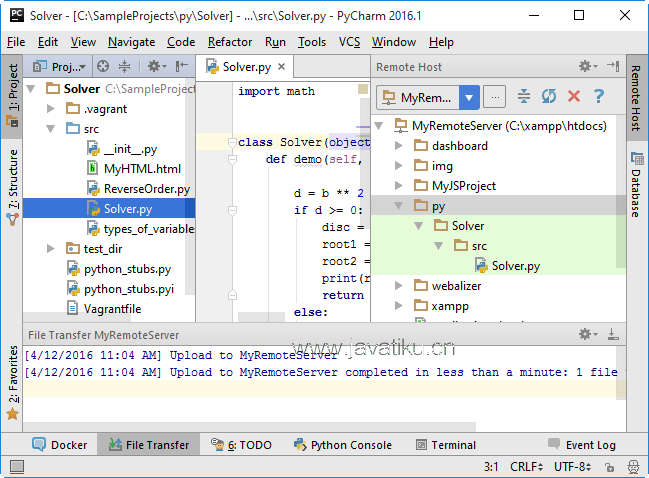Collapse the remote py folder
This screenshot has height=478, width=649.
click(399, 206)
